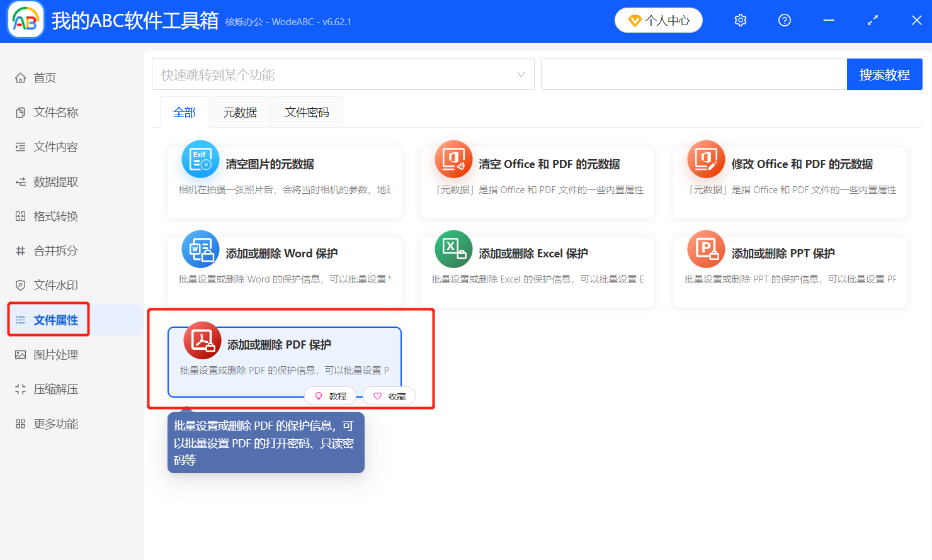The height and width of the screenshot is (560, 932).
Task: Click the Word protection tool icon
Action: coord(200,249)
